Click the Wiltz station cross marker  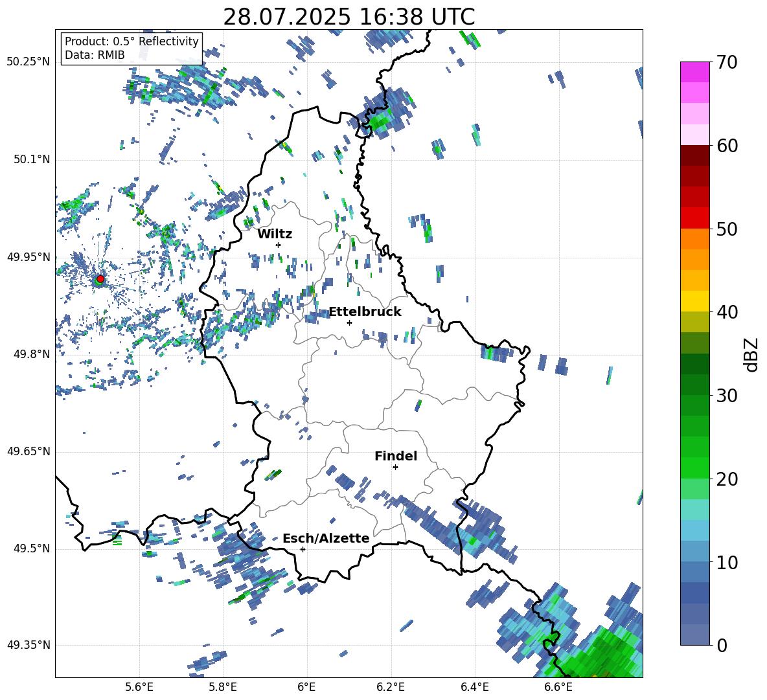(x=279, y=245)
